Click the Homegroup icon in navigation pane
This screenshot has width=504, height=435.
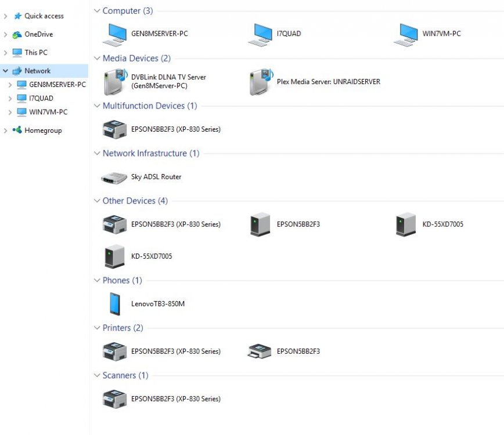tap(17, 130)
